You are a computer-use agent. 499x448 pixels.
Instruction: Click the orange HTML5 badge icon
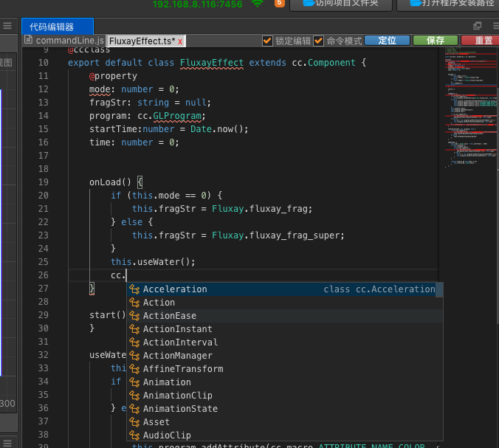pyautogui.click(x=280, y=3)
